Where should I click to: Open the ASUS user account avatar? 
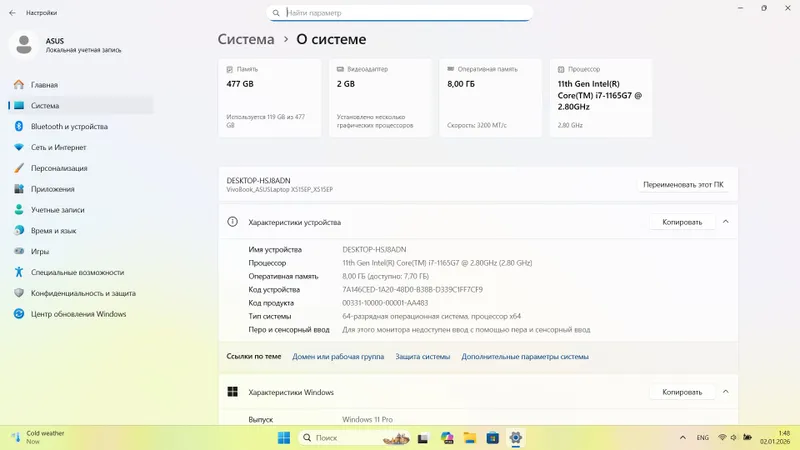[23, 44]
